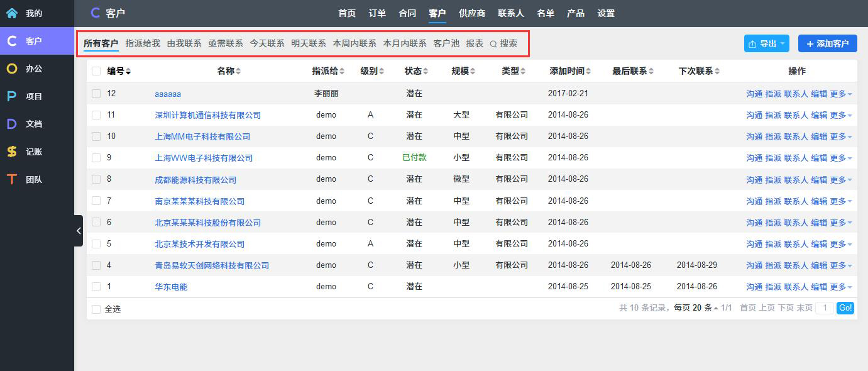Image resolution: width=868 pixels, height=371 pixels.
Task: Expand 更多 for 北京某技术开发有限公司
Action: point(841,244)
